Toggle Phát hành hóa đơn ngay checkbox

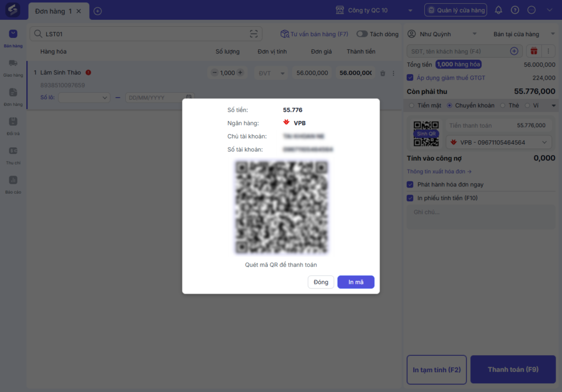pos(410,184)
